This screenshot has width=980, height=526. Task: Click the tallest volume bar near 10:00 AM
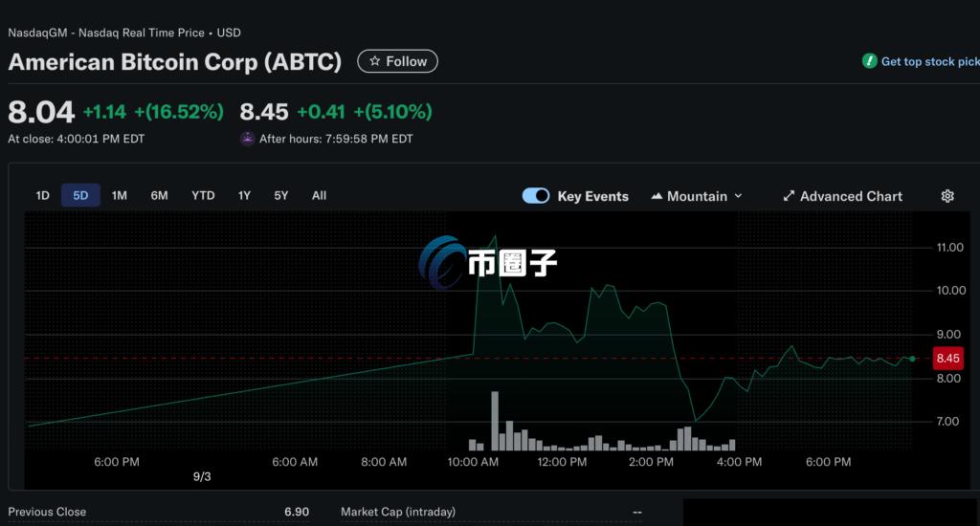pos(495,421)
